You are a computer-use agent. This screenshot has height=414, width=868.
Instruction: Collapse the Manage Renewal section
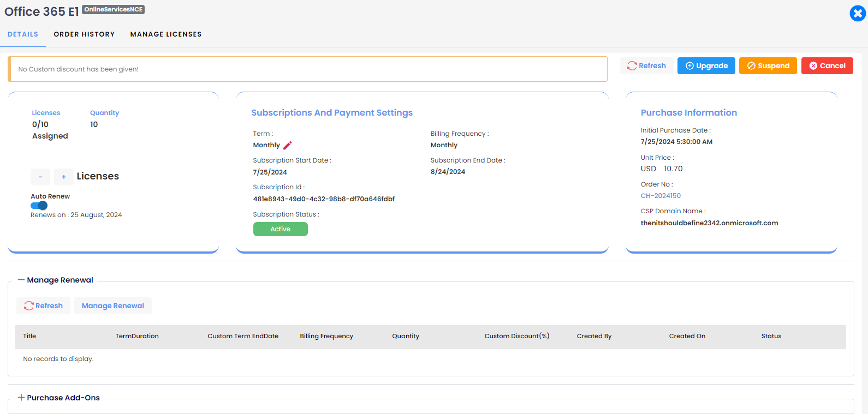tap(21, 280)
